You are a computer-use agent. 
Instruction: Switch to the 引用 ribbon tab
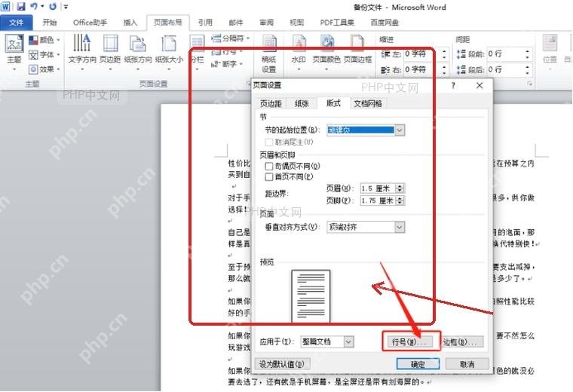205,23
